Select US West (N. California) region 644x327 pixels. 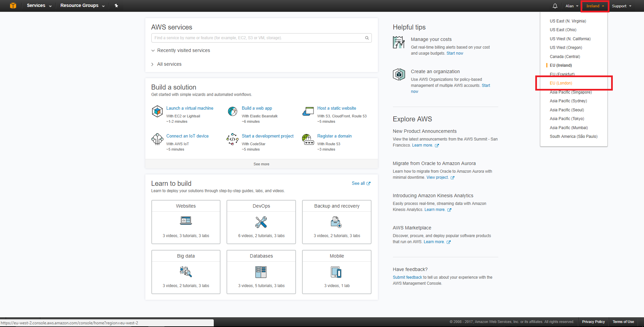pos(570,39)
